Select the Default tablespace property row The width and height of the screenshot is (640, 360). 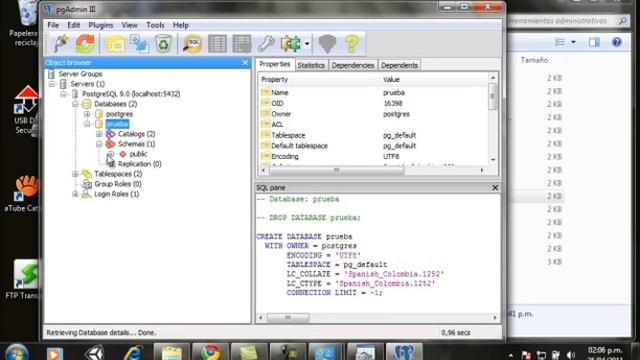coord(373,146)
